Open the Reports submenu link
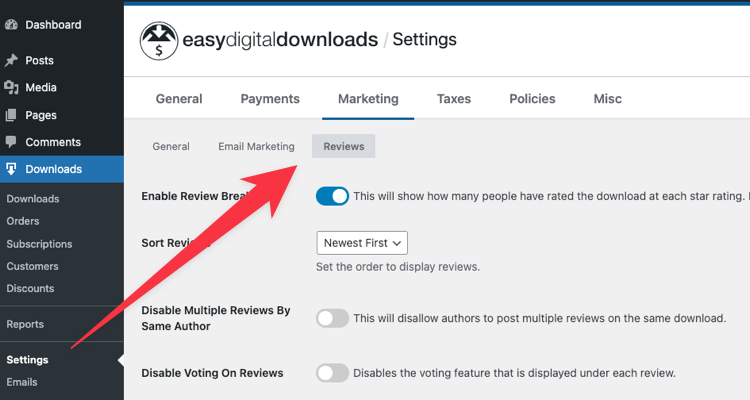Screen dimensions: 750x400 point(25,324)
